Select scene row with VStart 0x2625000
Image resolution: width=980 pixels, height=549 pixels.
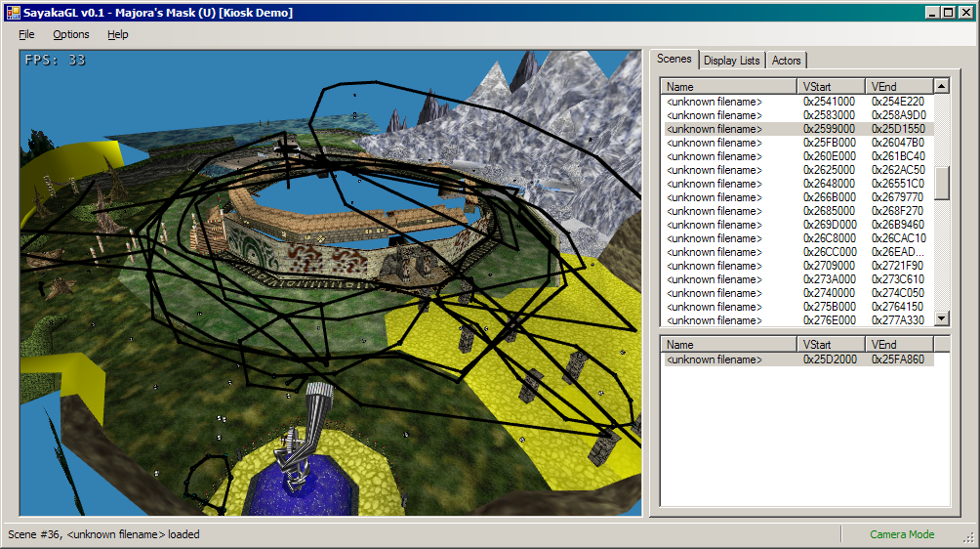(x=798, y=170)
